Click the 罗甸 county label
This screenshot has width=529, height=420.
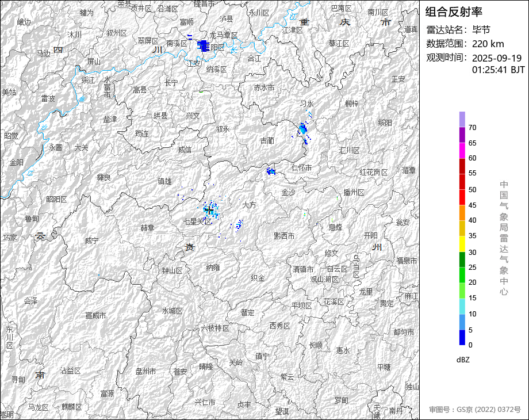pos(341,400)
